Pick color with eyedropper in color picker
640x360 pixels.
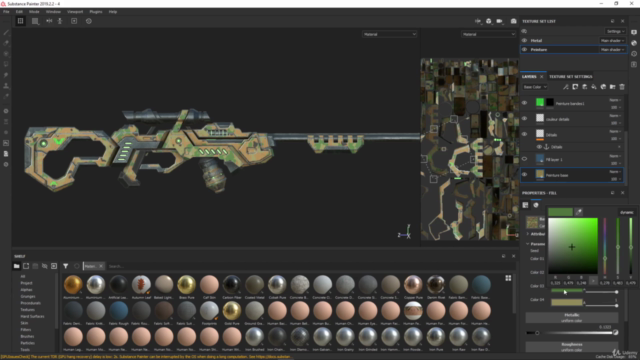578,212
